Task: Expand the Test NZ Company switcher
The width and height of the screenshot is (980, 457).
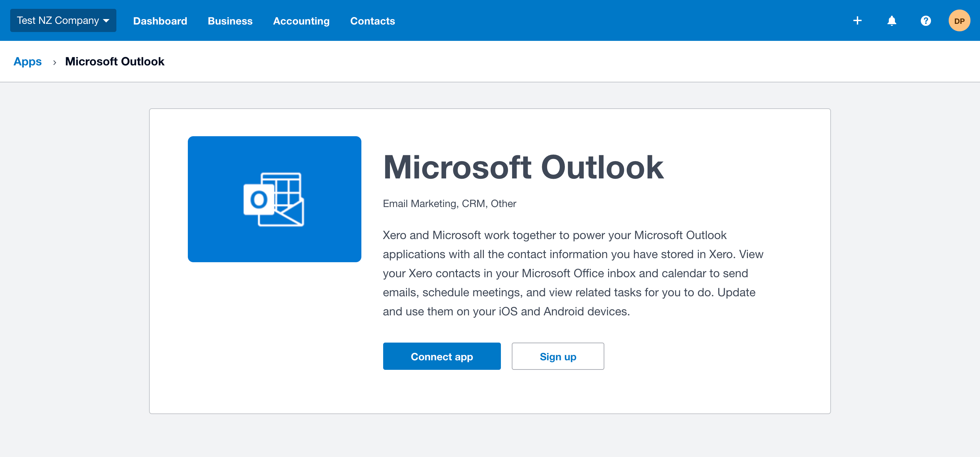Action: [x=58, y=20]
